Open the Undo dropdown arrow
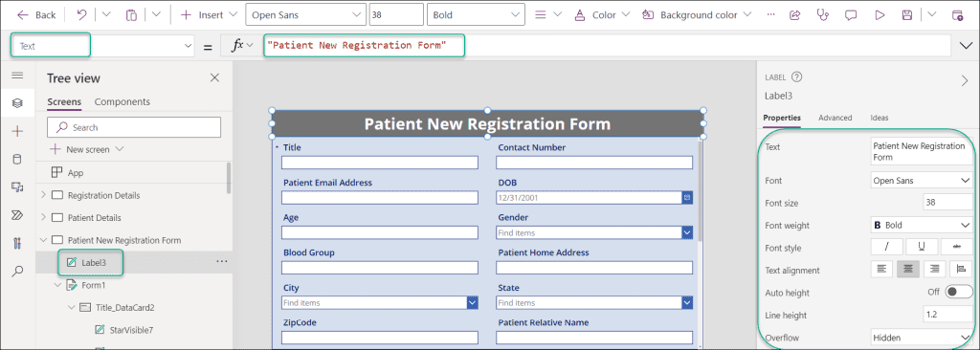This screenshot has height=350, width=980. tap(105, 15)
